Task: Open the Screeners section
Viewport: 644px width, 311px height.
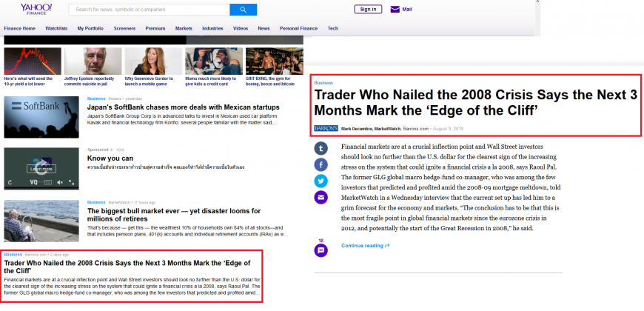Action: coord(124,28)
